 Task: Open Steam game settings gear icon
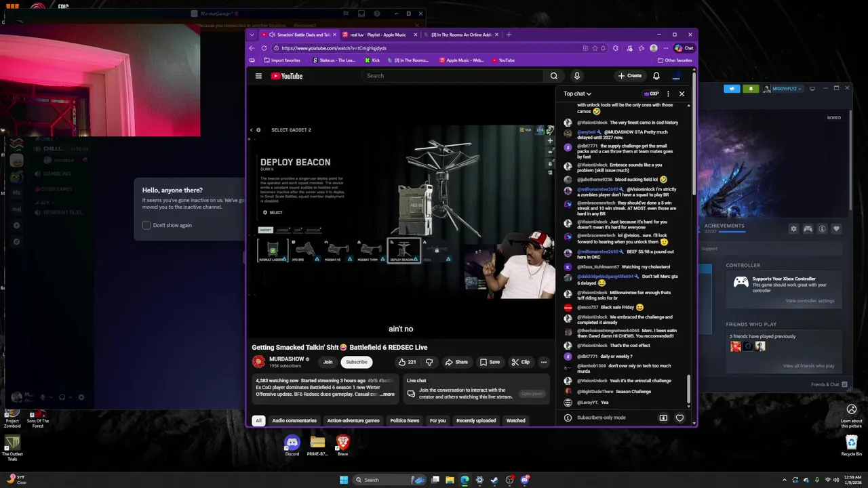click(x=793, y=229)
